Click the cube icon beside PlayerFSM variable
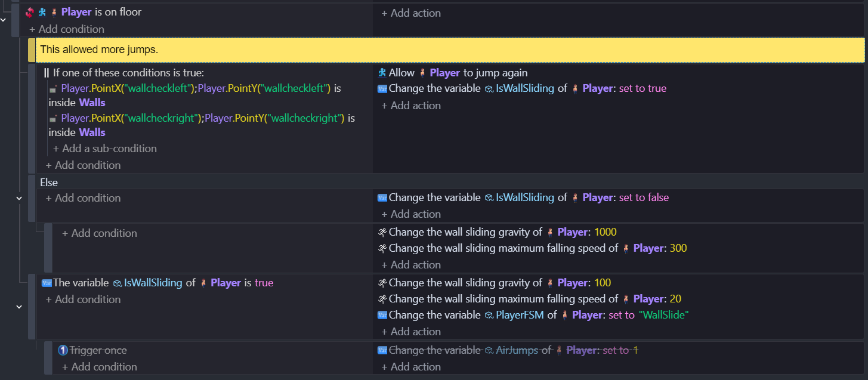The width and height of the screenshot is (868, 380). pyautogui.click(x=489, y=315)
